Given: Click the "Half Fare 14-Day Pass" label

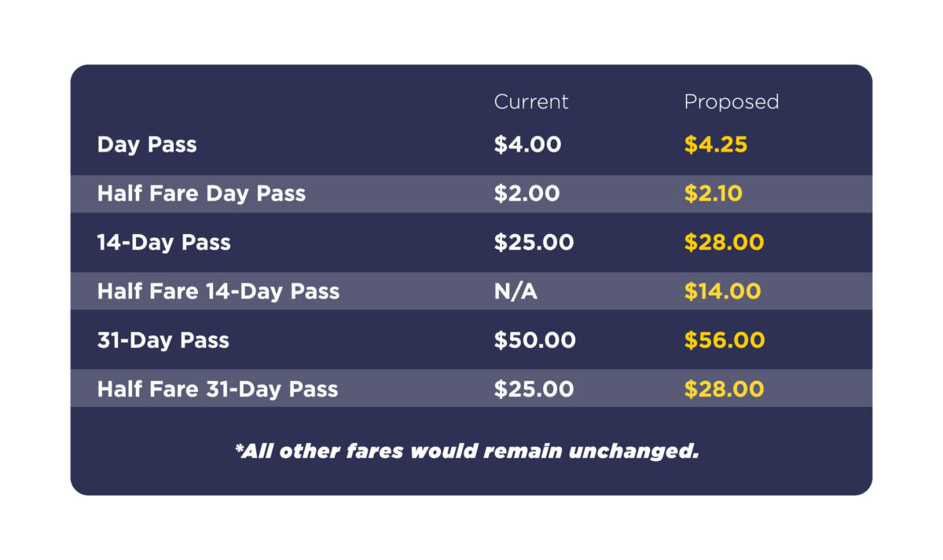Looking at the screenshot, I should [x=218, y=291].
